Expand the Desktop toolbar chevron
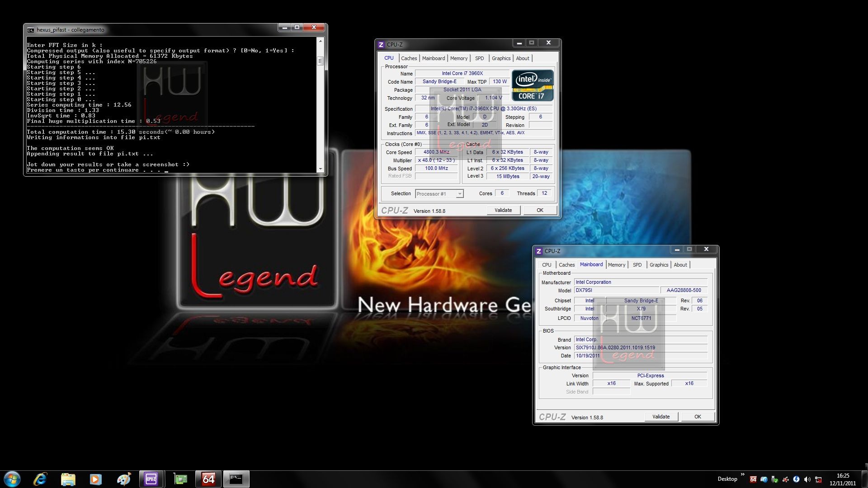 (742, 474)
